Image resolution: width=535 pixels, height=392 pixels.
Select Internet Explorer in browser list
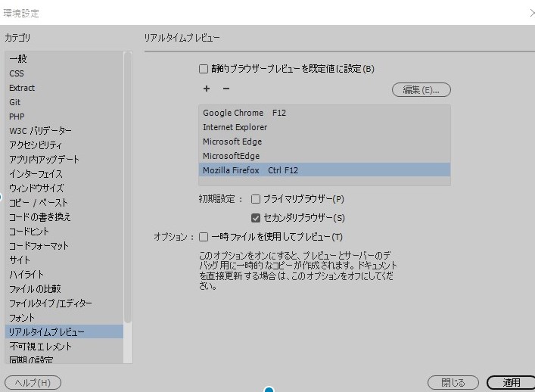pyautogui.click(x=235, y=127)
